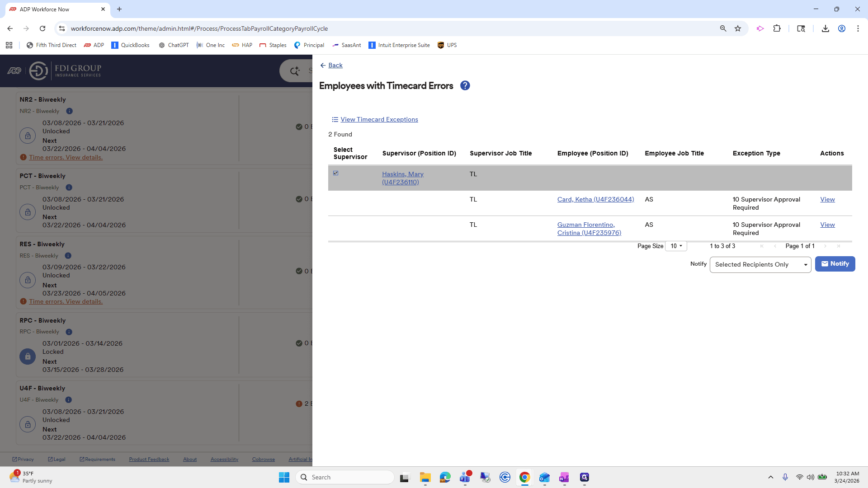Click the lock icon for RES - Biweekly
Image resolution: width=868 pixels, height=488 pixels.
click(28, 280)
